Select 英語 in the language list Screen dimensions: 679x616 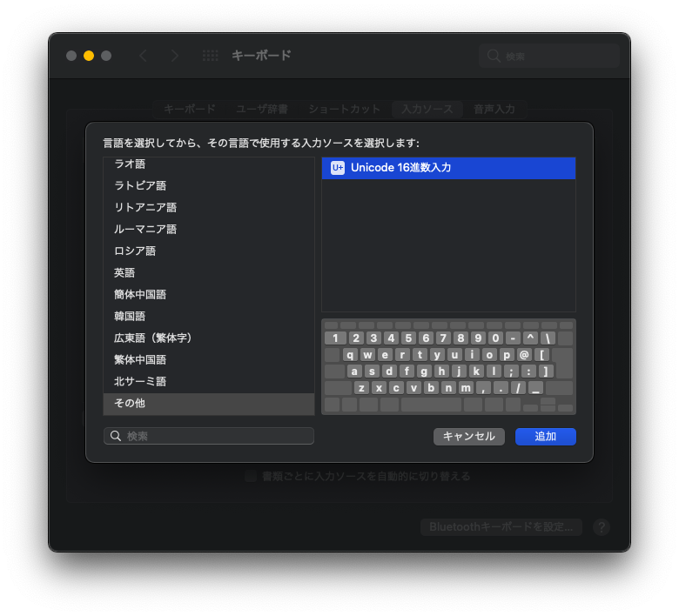pyautogui.click(x=209, y=272)
